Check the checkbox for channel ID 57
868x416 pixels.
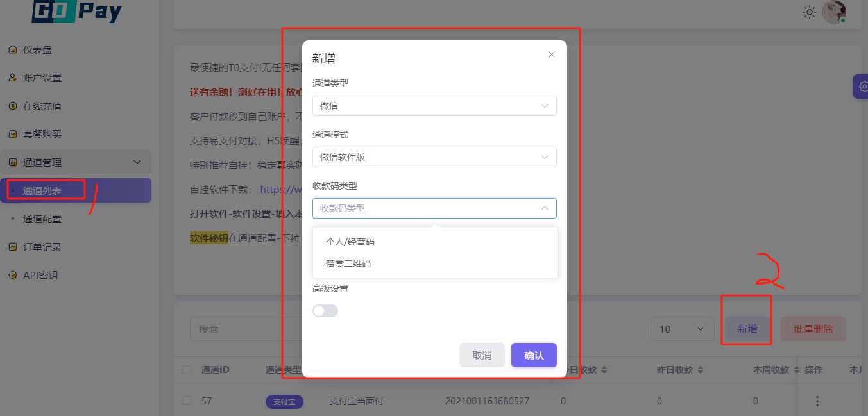click(187, 401)
